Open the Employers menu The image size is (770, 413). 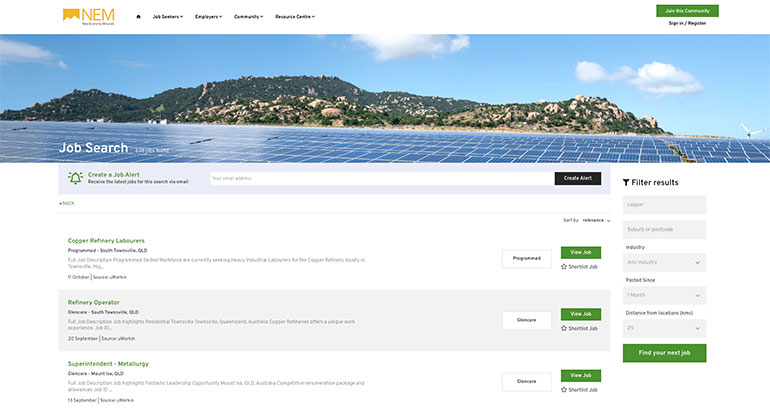208,17
